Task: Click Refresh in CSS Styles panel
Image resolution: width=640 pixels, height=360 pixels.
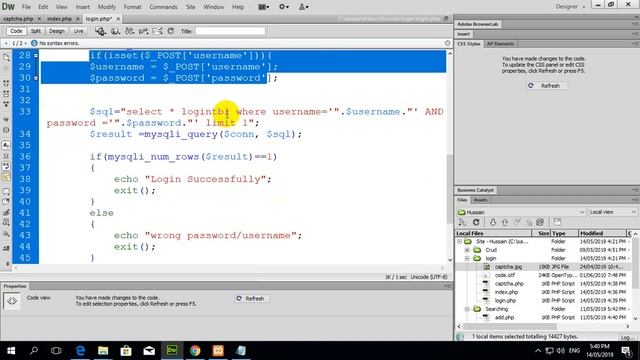Action: 546,86
